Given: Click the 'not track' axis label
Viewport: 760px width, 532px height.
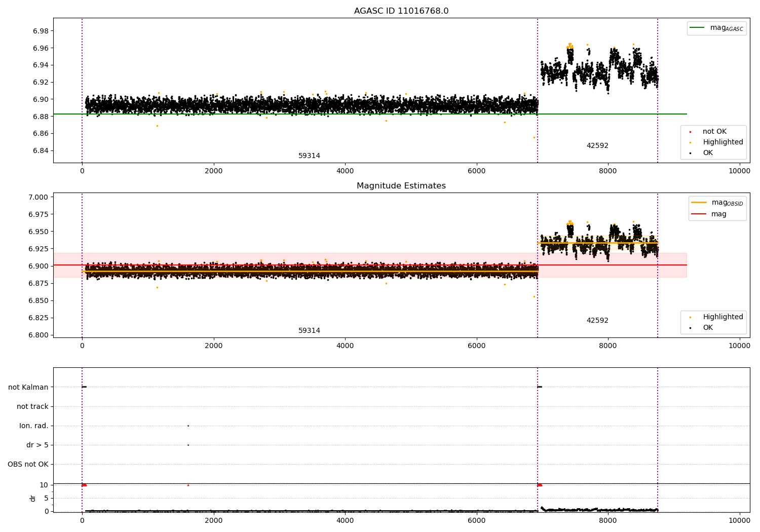Looking at the screenshot, I should (x=32, y=407).
